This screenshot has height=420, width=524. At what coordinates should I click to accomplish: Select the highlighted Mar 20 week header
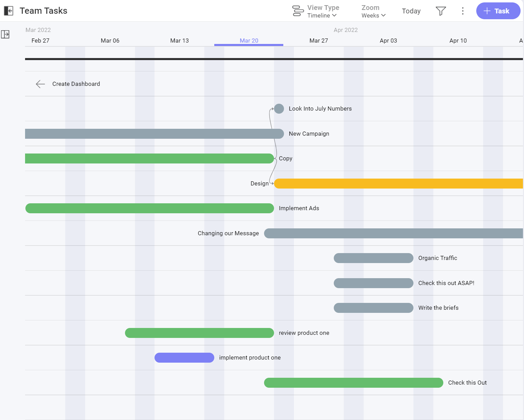point(249,40)
